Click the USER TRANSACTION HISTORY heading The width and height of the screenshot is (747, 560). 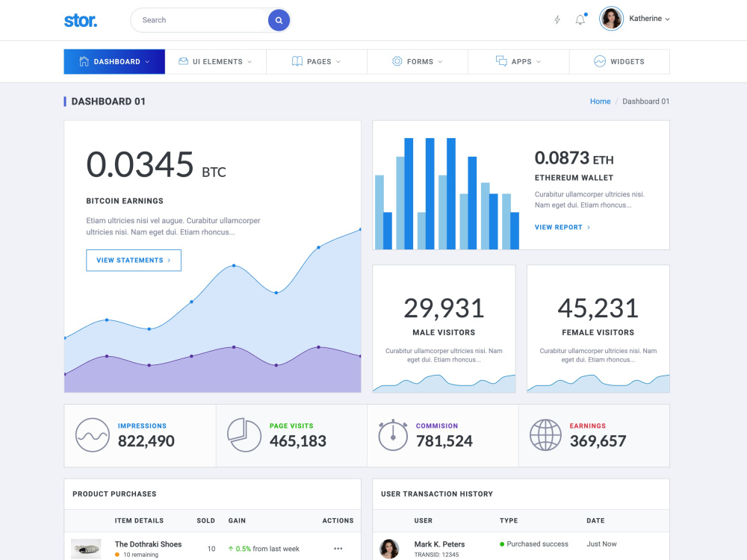tap(437, 494)
